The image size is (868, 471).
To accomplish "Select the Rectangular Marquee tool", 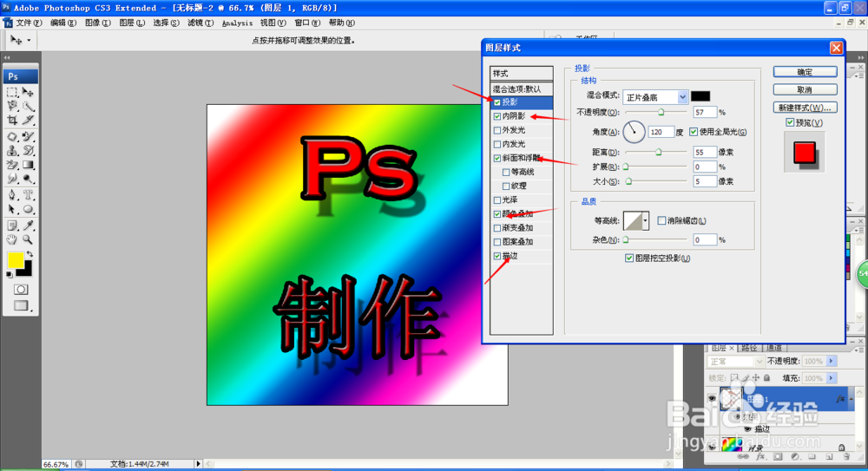I will point(12,92).
